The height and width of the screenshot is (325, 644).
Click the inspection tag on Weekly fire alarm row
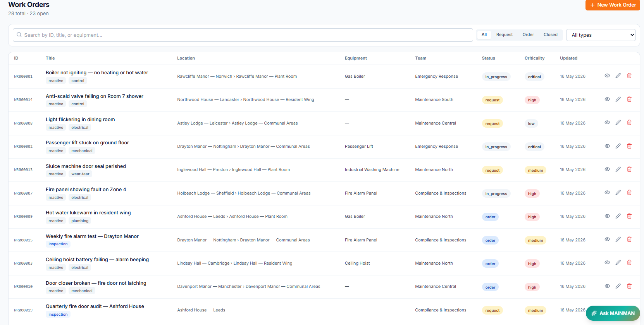click(x=58, y=244)
